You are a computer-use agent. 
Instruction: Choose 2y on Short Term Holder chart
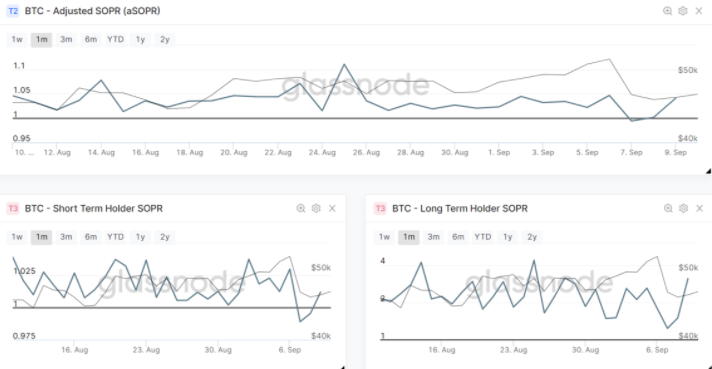click(165, 237)
